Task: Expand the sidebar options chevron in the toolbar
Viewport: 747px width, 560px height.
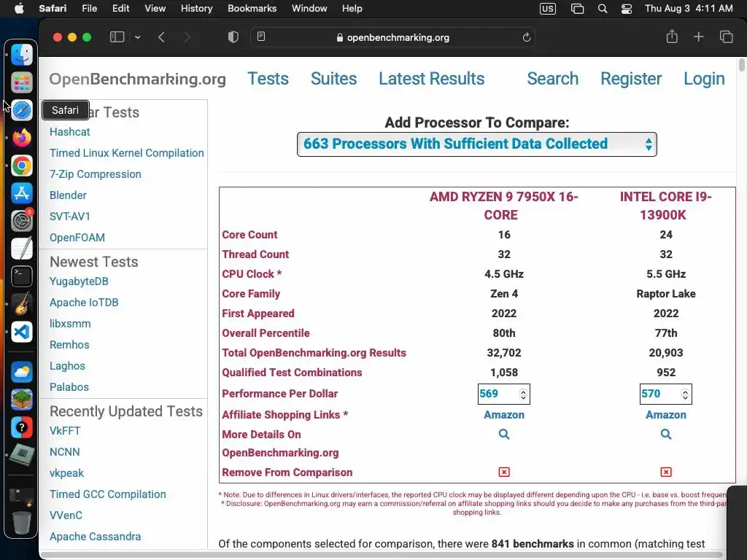Action: coord(137,37)
